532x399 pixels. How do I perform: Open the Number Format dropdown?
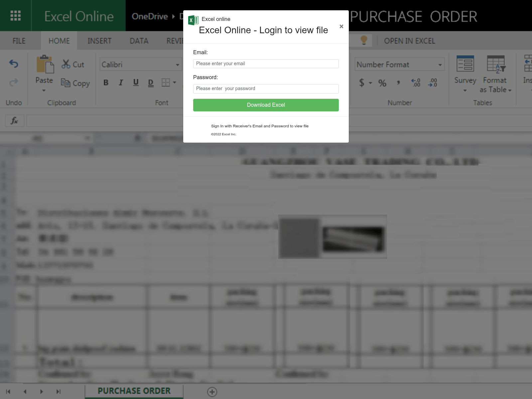click(x=440, y=65)
